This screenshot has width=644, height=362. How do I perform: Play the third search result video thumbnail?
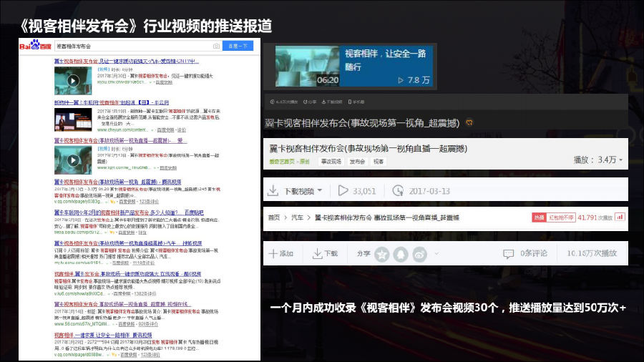click(x=72, y=160)
